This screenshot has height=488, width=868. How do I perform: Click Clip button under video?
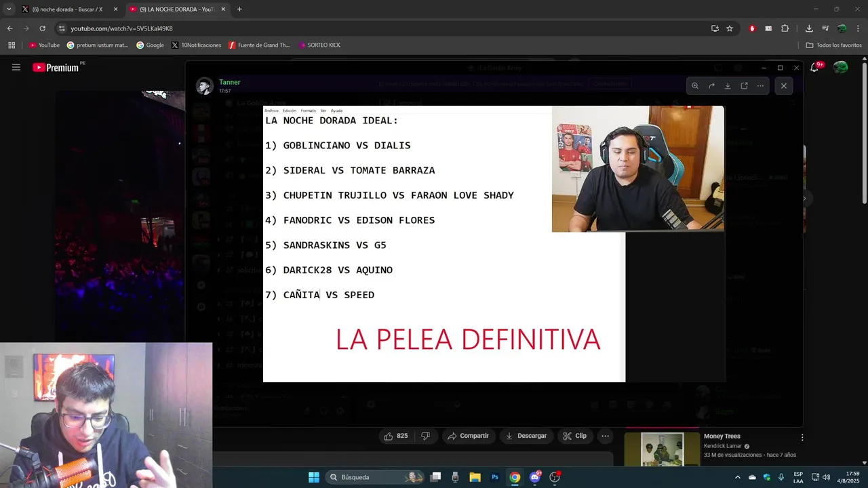pos(575,436)
